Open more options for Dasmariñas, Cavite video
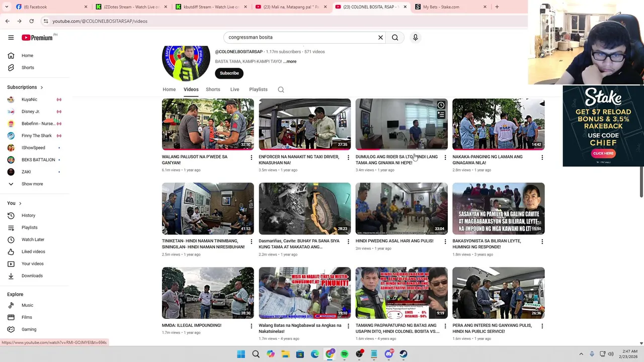Screen dimensions: 644x362 tap(348, 242)
